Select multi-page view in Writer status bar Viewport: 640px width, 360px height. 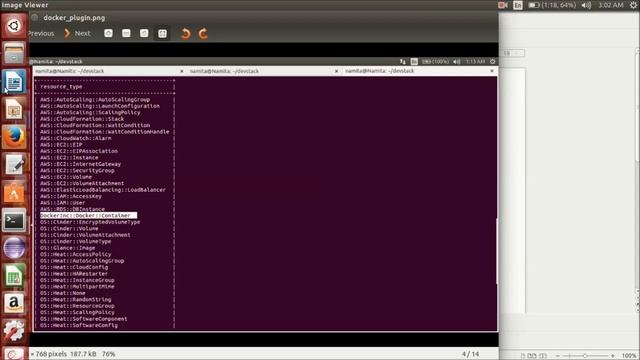coord(532,356)
